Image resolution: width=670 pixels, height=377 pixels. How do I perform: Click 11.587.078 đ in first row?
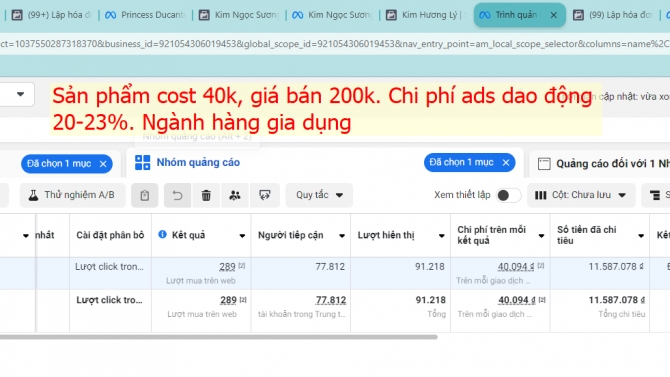(616, 267)
